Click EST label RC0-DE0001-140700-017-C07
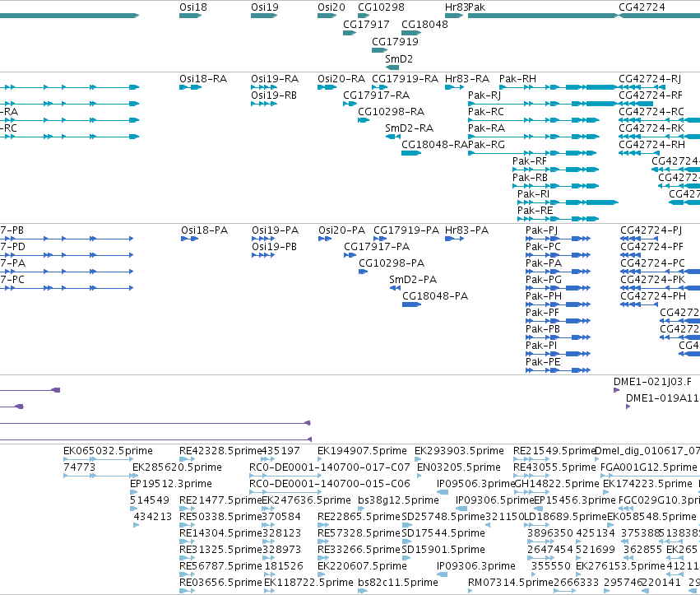The height and width of the screenshot is (595, 700). click(x=330, y=467)
